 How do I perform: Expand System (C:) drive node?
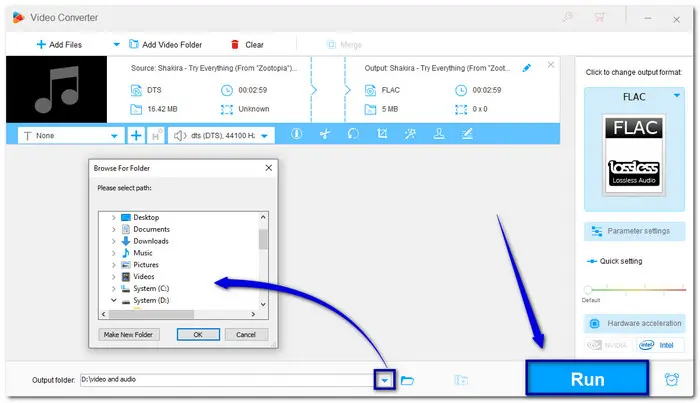(113, 289)
